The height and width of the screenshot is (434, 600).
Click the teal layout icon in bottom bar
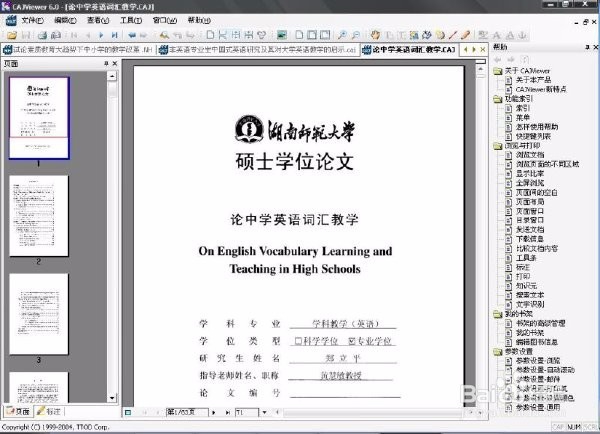pos(128,413)
